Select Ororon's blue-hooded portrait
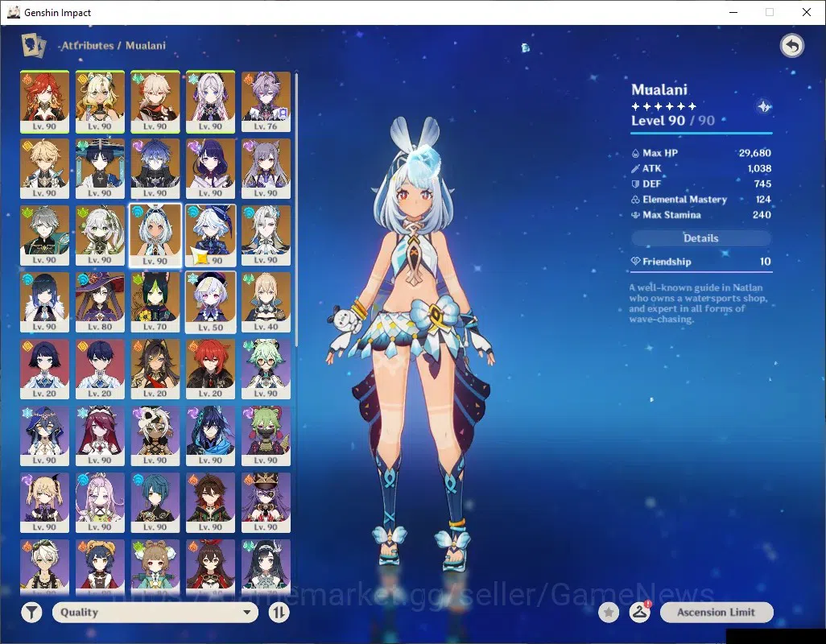Image resolution: width=826 pixels, height=644 pixels. [211, 436]
